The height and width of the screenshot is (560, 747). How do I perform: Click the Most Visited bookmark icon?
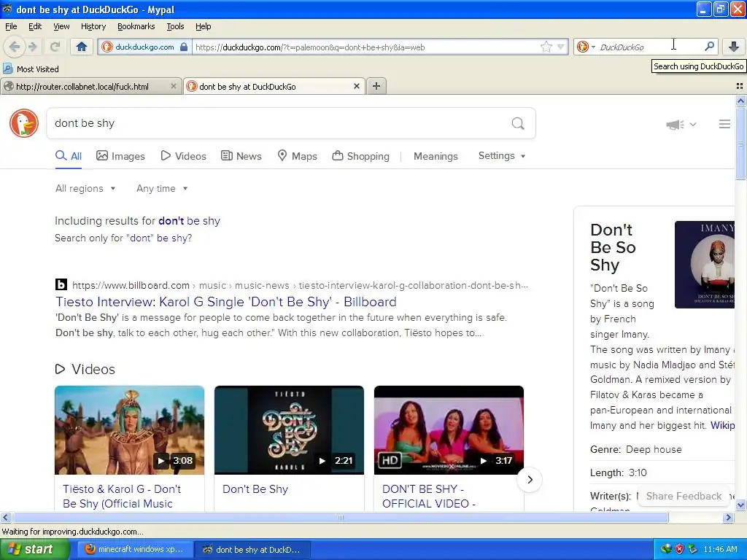(7, 69)
